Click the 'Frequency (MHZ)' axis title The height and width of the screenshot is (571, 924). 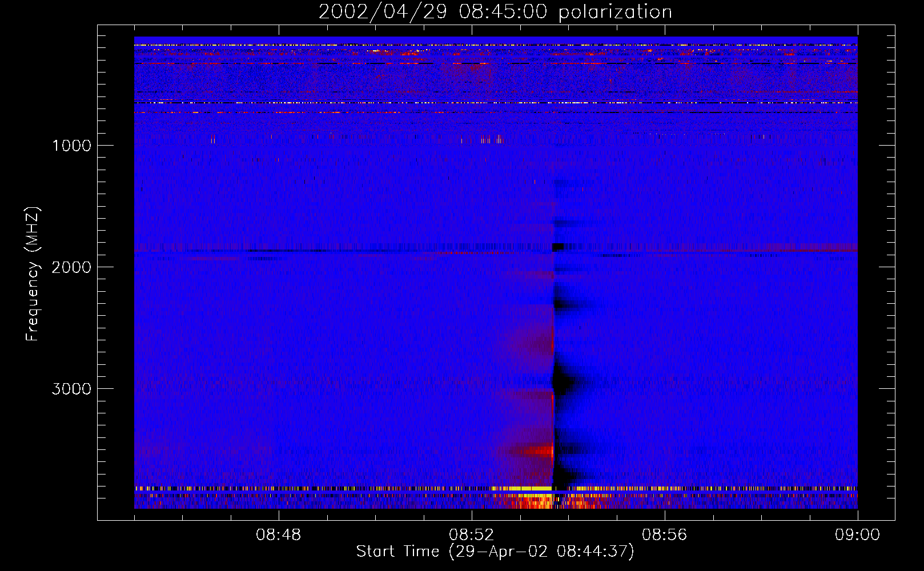[32, 274]
